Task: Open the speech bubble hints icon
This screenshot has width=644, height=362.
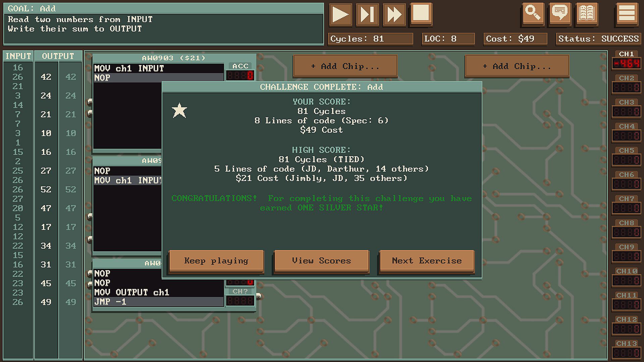Action: coord(559,14)
